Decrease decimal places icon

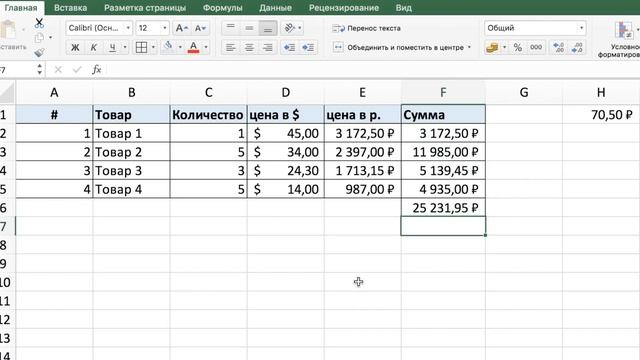tap(577, 47)
